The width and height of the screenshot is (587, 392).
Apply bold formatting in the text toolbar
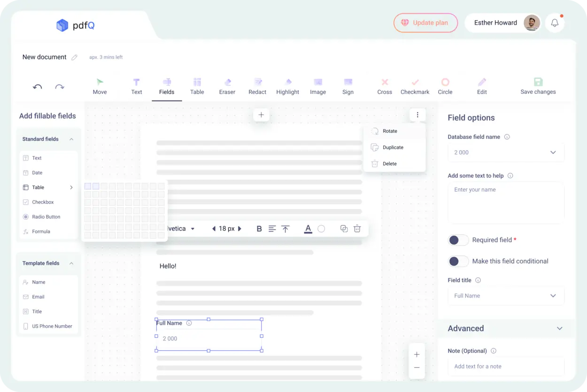tap(259, 229)
